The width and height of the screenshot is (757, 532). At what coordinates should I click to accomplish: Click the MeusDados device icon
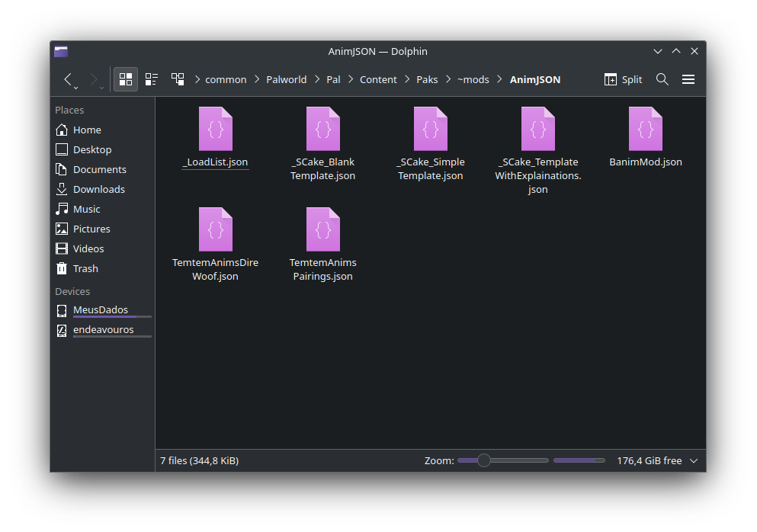[62, 310]
